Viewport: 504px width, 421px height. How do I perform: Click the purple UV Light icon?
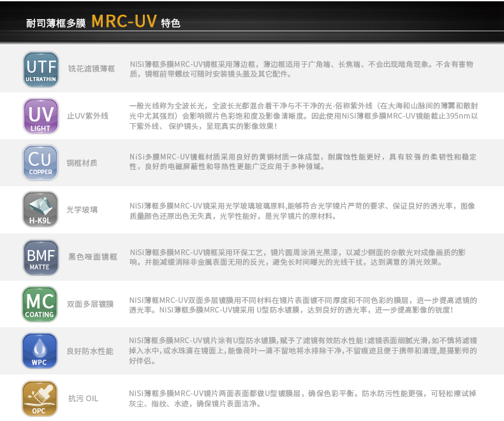[41, 116]
